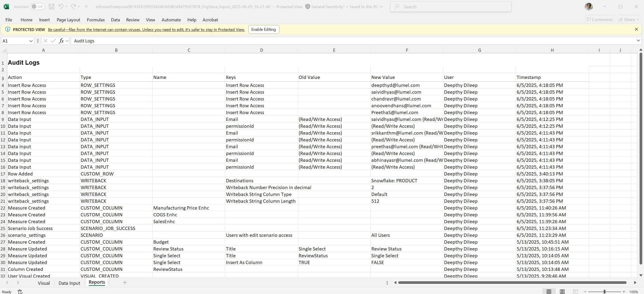Image resolution: width=644 pixels, height=294 pixels.
Task: Add a new sheet with plus icon
Action: click(x=125, y=283)
